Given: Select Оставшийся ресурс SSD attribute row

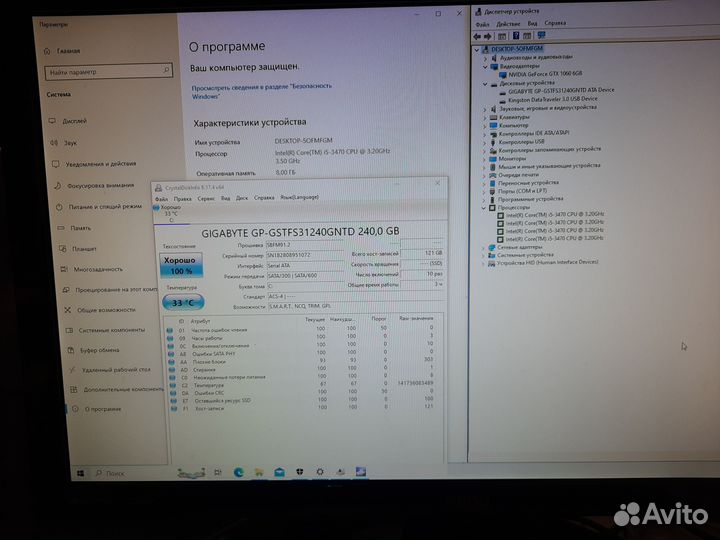Looking at the screenshot, I should [301, 400].
